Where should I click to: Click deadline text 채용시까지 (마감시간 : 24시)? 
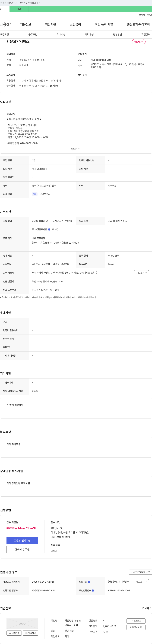21,528
